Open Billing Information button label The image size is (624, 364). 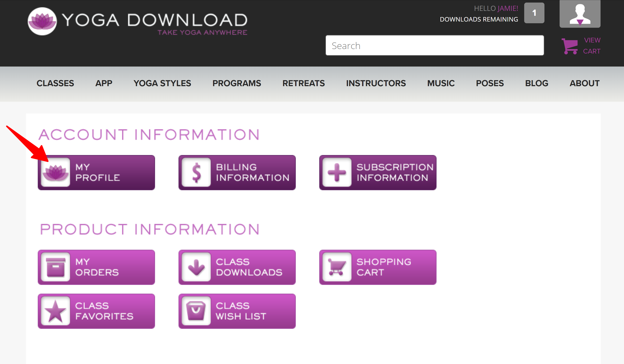[253, 172]
